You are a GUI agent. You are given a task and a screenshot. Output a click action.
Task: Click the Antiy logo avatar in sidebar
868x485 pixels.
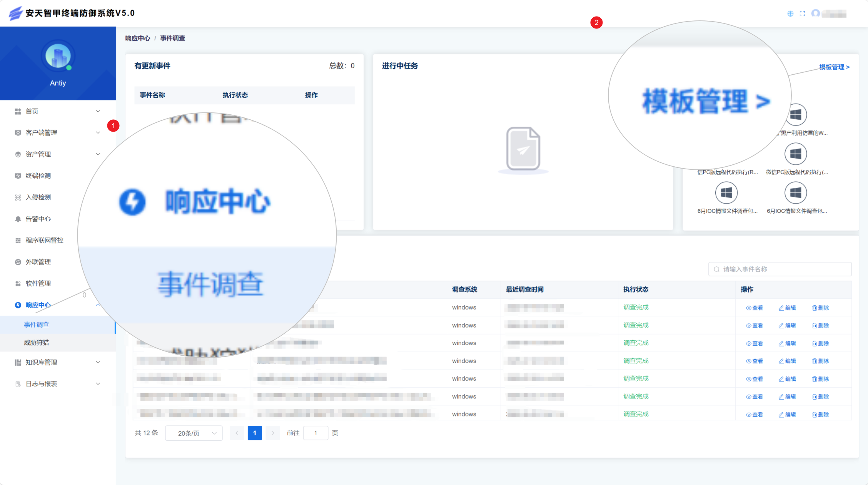58,56
